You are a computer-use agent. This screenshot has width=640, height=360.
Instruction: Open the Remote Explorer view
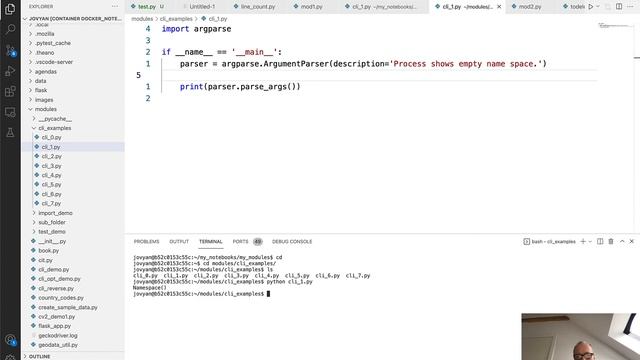point(10,112)
